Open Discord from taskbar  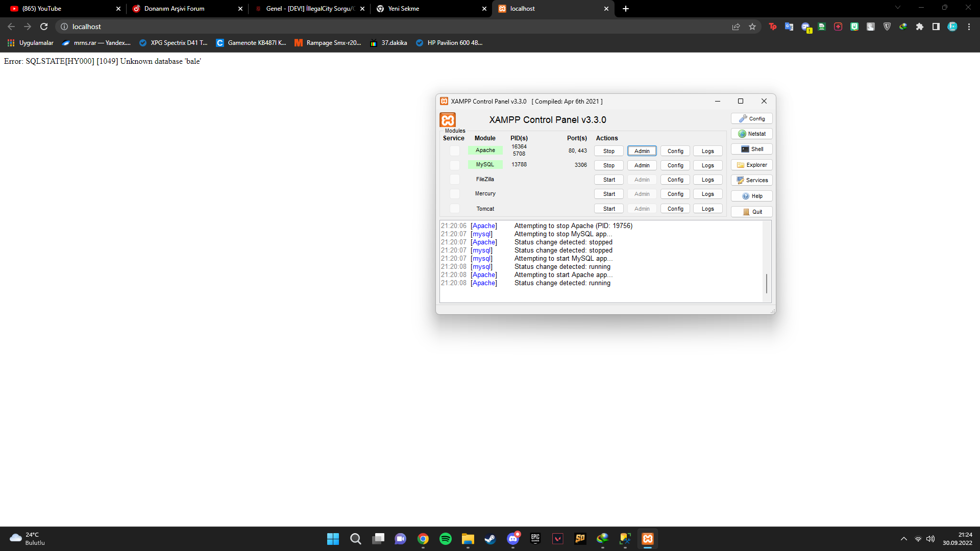(513, 539)
